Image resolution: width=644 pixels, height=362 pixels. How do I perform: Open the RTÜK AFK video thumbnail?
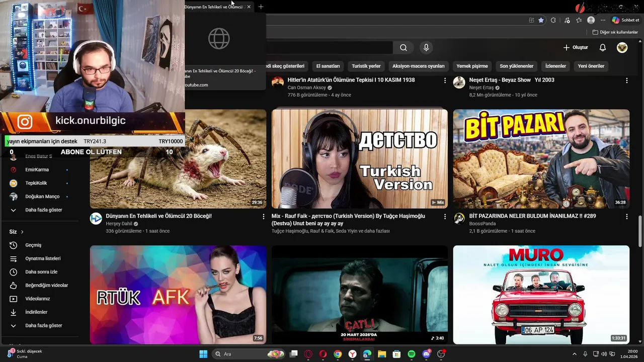pyautogui.click(x=178, y=295)
